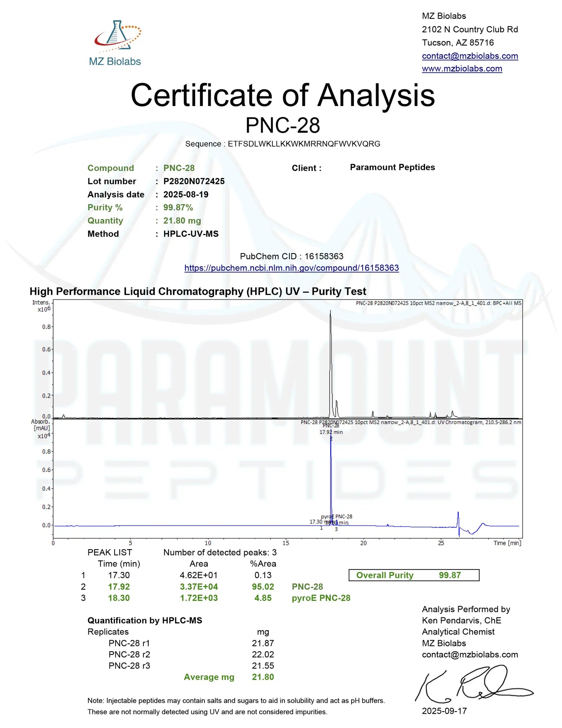Viewport: 562px width, 728px height.
Task: Click replicate r3 value 21.55
Action: (x=263, y=666)
